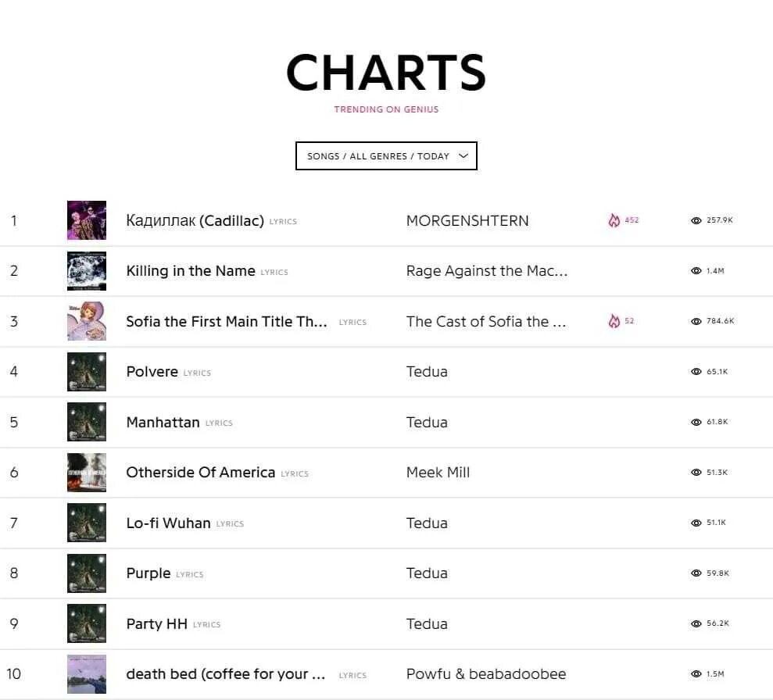The height and width of the screenshot is (700, 773).
Task: Click the Trending on Genius subtitle
Action: pos(386,109)
